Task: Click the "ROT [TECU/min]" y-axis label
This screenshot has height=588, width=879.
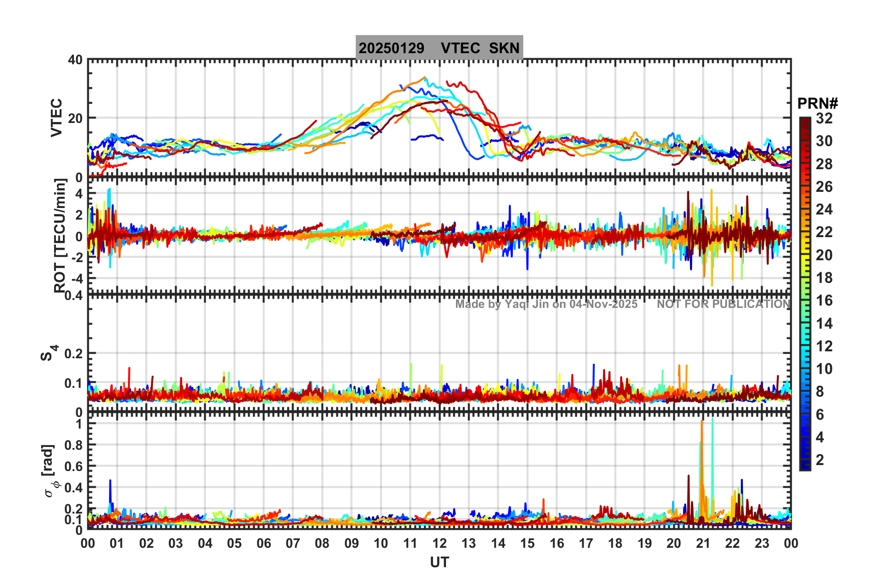Action: coord(60,236)
